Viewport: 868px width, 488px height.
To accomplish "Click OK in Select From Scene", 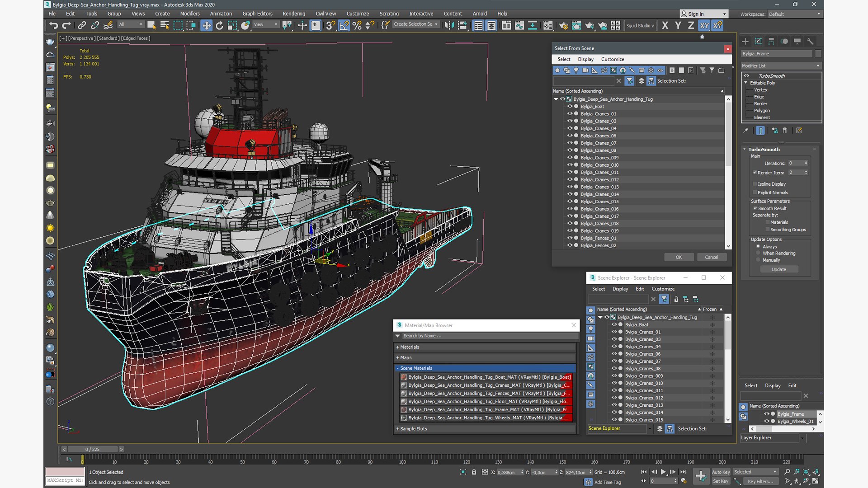I will (x=679, y=257).
